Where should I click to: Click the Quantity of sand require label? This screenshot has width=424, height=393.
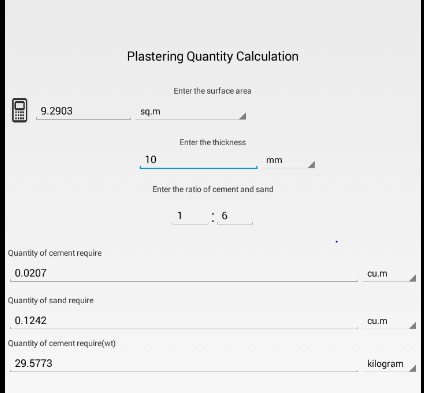(x=51, y=300)
